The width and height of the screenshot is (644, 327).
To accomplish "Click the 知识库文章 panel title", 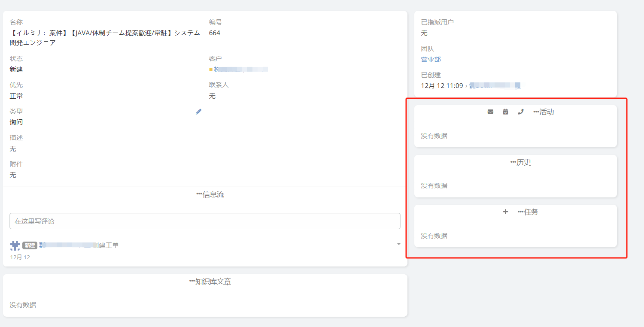I will click(x=213, y=282).
